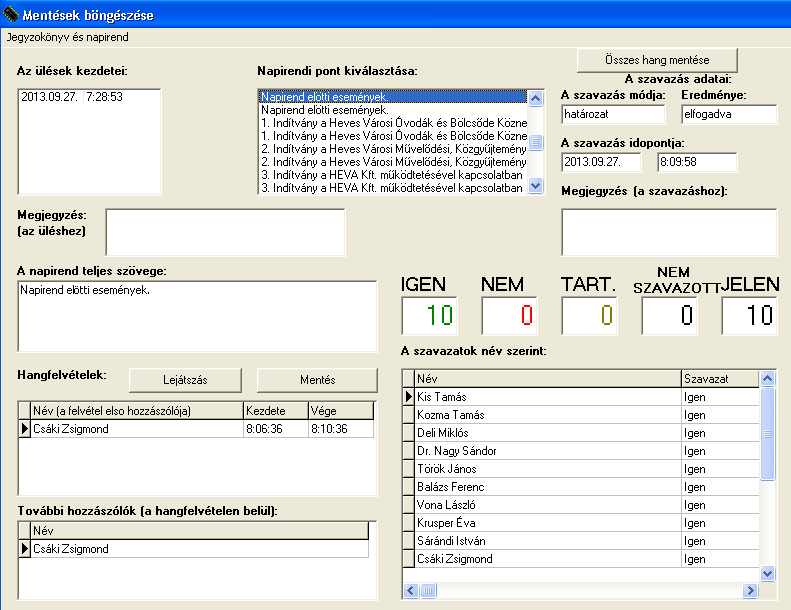The width and height of the screenshot is (791, 610).
Task: Click recording start time 8:06:36
Action: tap(275, 429)
